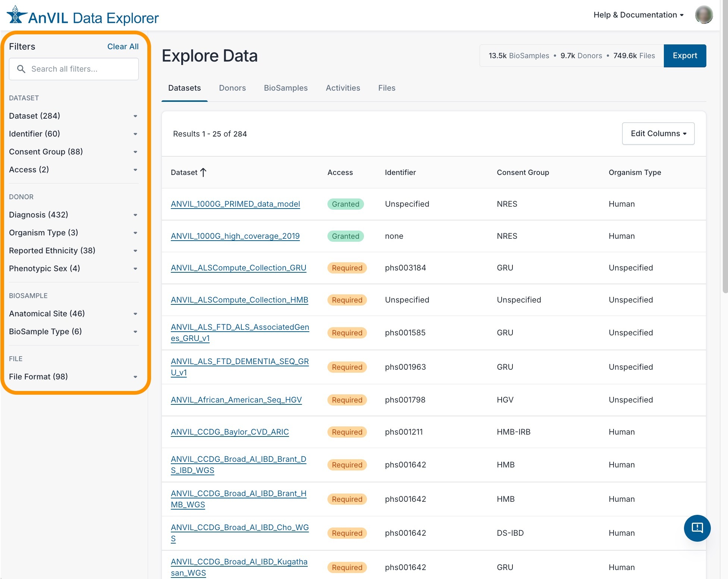The width and height of the screenshot is (728, 579).
Task: Click the Help & Documentation caret arrow
Action: (x=682, y=15)
